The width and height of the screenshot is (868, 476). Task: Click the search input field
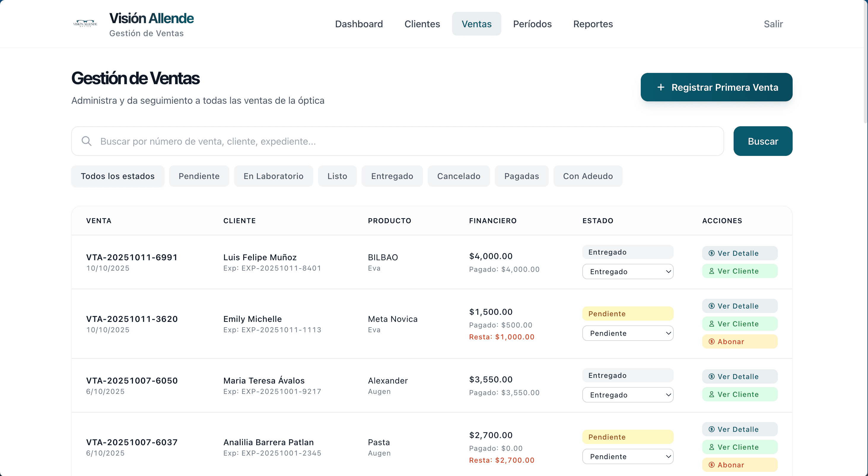click(303, 141)
